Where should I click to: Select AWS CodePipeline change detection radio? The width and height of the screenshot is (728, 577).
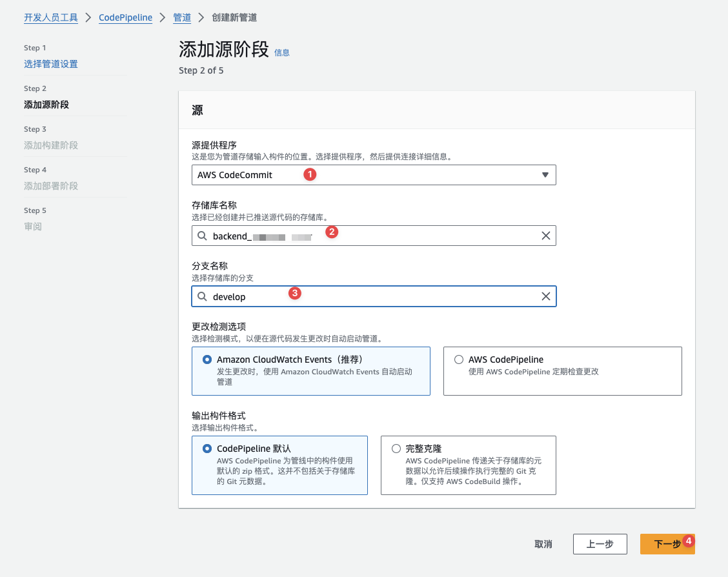click(x=459, y=359)
